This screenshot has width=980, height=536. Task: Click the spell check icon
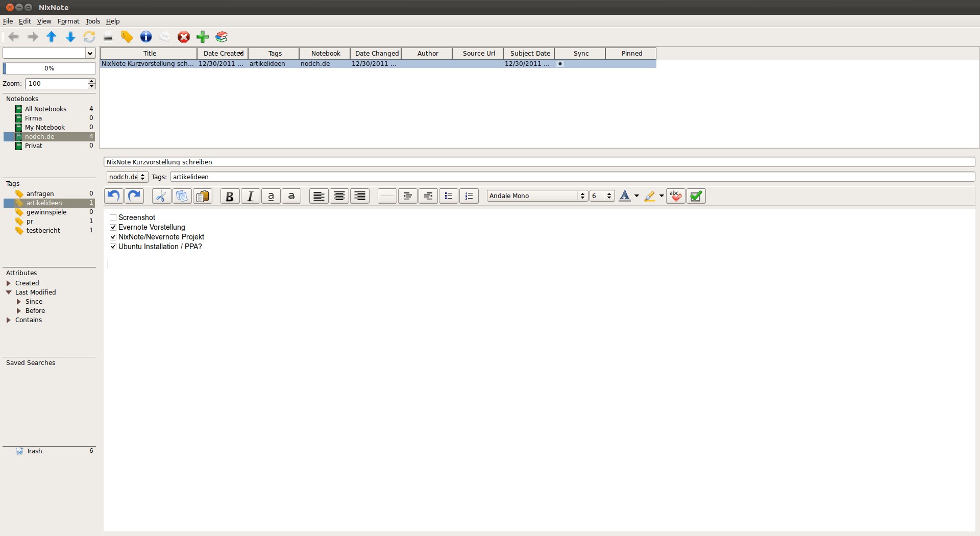675,196
